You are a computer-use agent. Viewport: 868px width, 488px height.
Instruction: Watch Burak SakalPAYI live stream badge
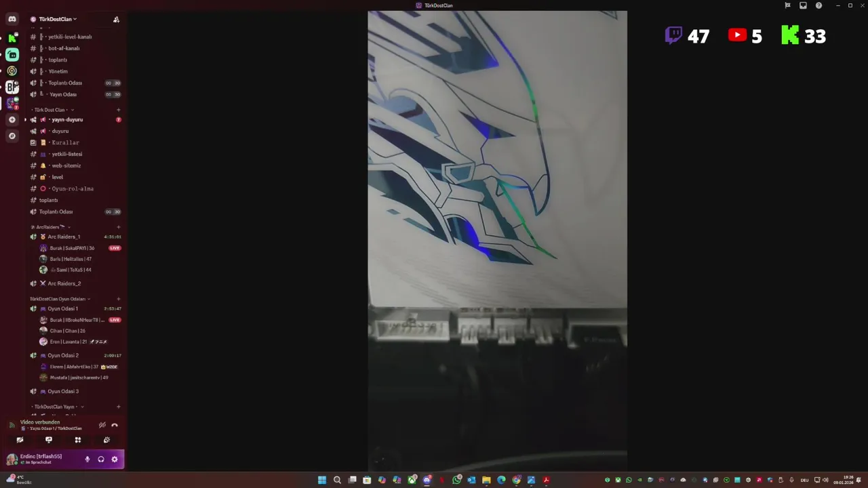115,248
